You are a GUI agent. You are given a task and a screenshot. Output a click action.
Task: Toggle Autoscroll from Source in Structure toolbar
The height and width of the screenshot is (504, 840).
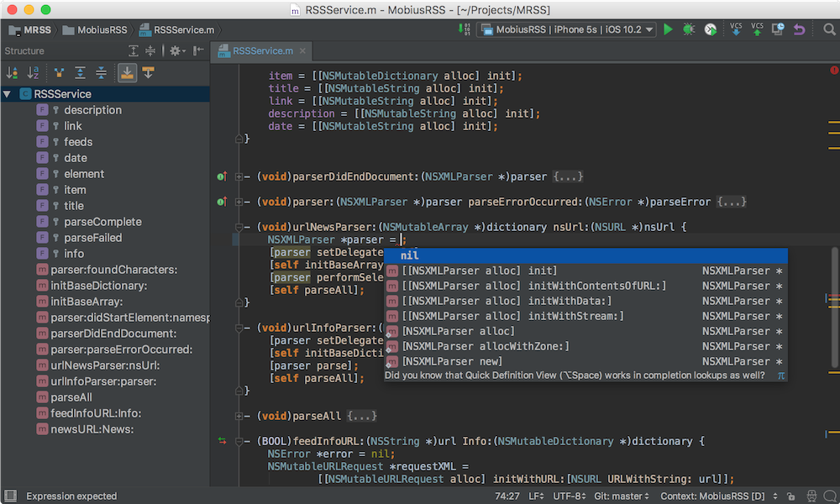(x=148, y=73)
